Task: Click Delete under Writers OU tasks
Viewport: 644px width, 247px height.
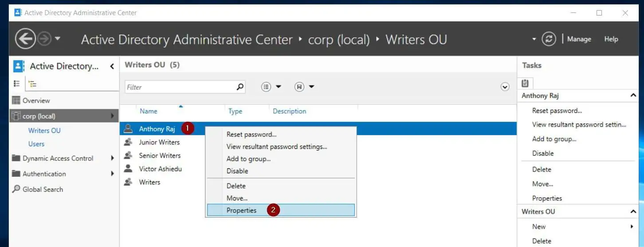Action: point(542,241)
